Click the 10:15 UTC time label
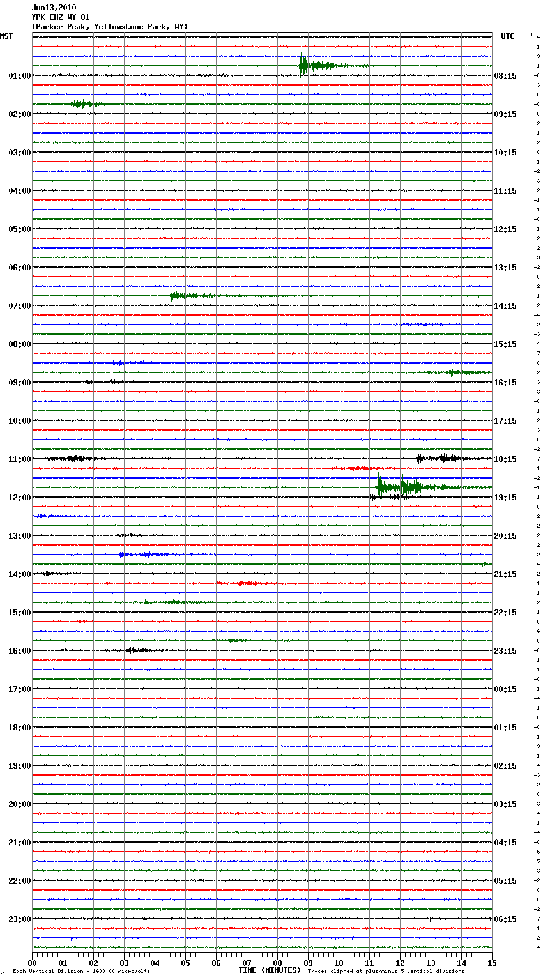The image size is (543, 980). (x=505, y=153)
